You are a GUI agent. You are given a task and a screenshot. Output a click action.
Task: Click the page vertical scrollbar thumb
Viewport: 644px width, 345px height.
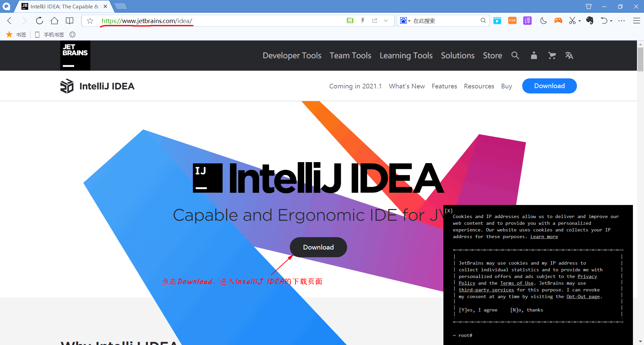640,59
